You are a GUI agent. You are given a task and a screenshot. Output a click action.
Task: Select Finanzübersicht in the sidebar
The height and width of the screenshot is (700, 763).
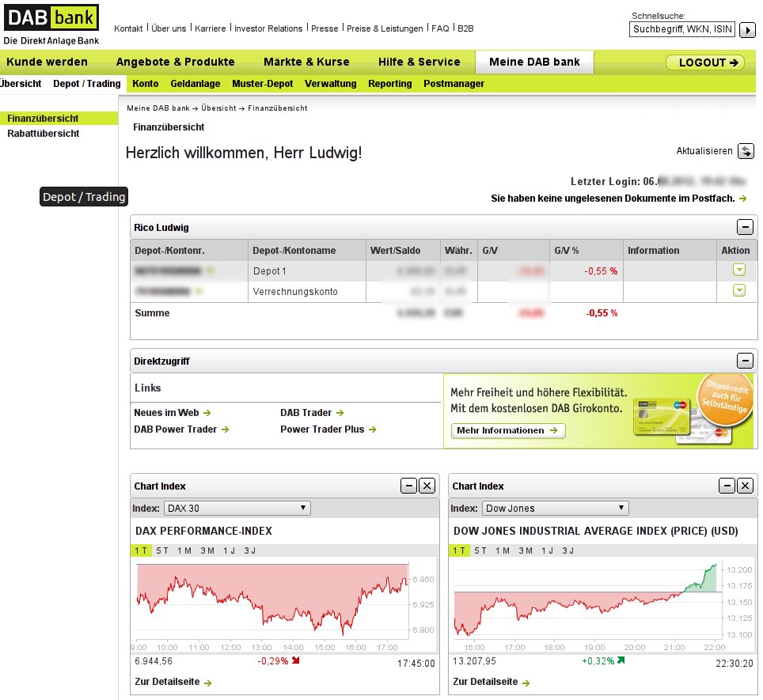(59, 118)
